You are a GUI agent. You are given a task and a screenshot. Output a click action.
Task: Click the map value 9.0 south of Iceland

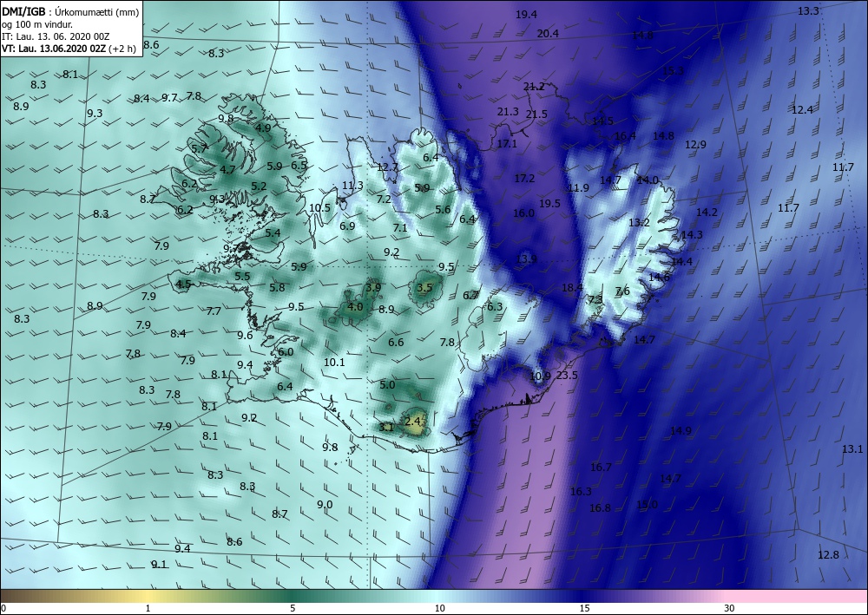coord(325,504)
